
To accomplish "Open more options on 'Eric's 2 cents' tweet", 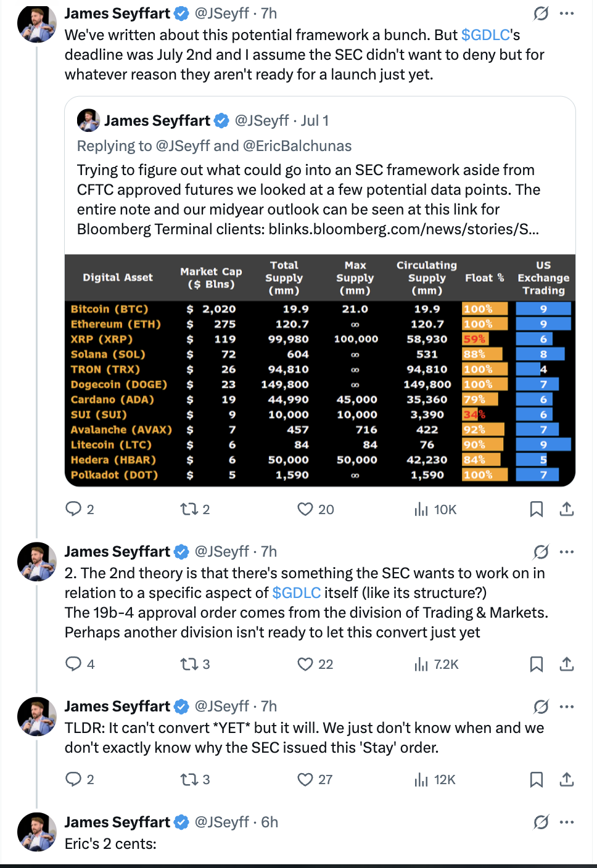I will point(567,822).
